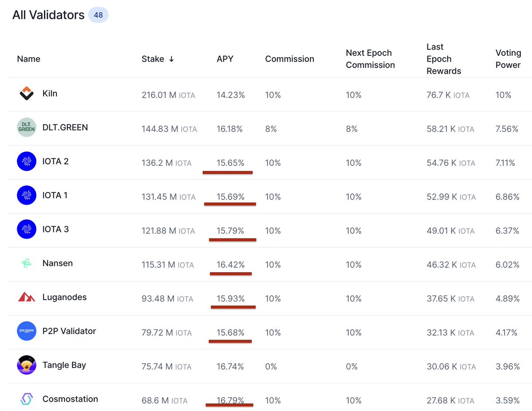Click the Next Epoch Commission header
The image size is (532, 411).
click(370, 59)
